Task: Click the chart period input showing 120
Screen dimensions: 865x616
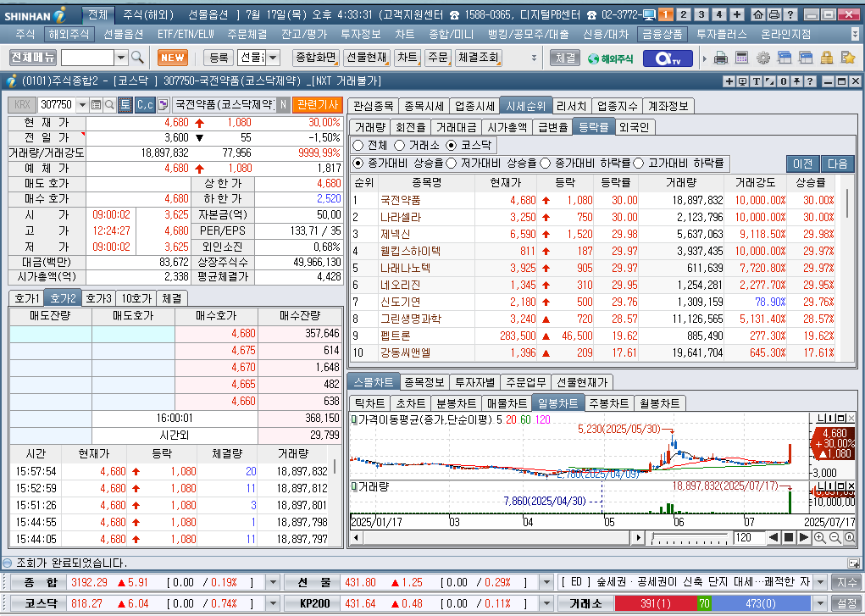Action: [x=749, y=537]
